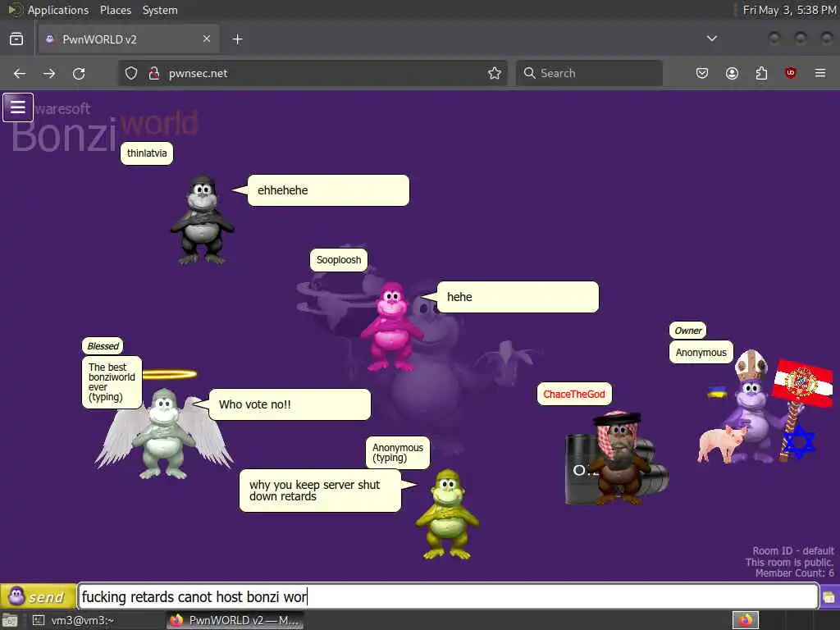Click the ChaceTheGod name tag
Image resolution: width=840 pixels, height=630 pixels.
pyautogui.click(x=574, y=395)
